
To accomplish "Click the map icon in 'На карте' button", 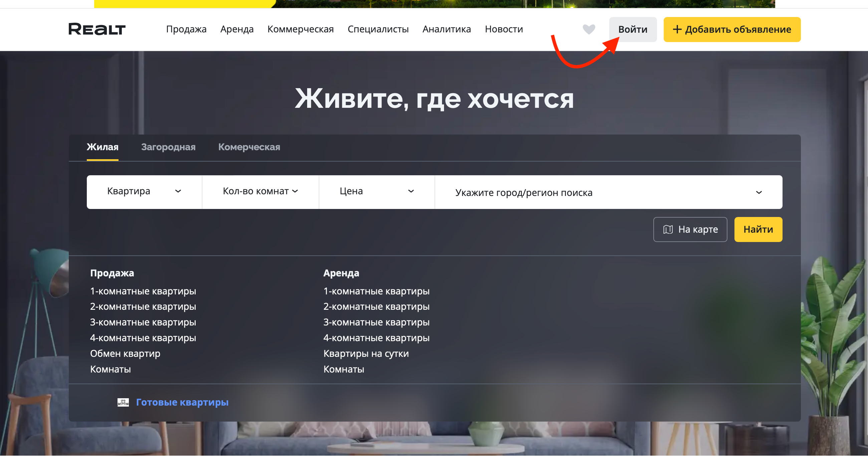I will 668,229.
